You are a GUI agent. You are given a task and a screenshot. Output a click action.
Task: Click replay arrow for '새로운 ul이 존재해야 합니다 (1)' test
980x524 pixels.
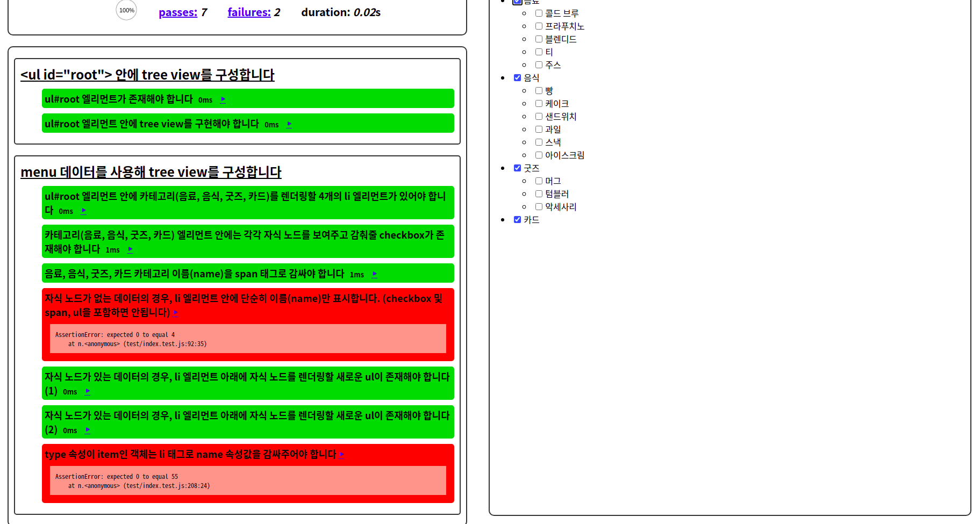[88, 391]
